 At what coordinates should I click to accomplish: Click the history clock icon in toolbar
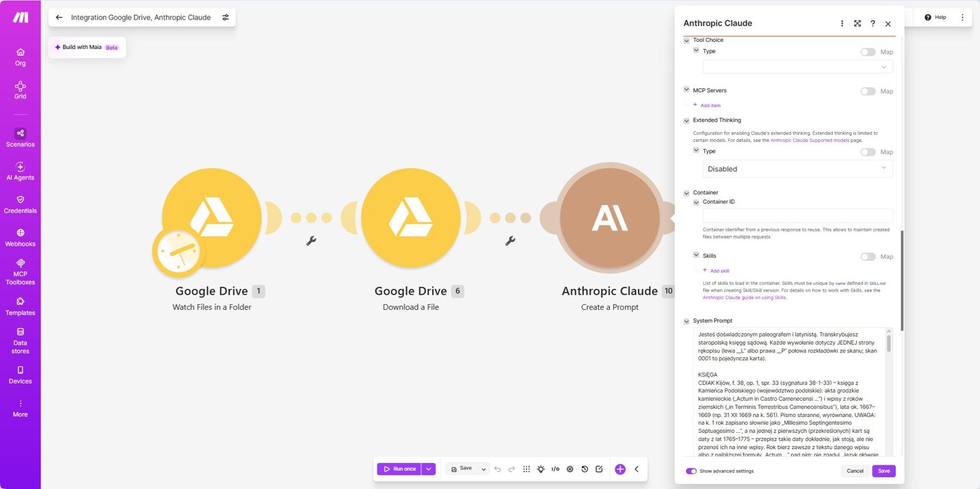(584, 469)
